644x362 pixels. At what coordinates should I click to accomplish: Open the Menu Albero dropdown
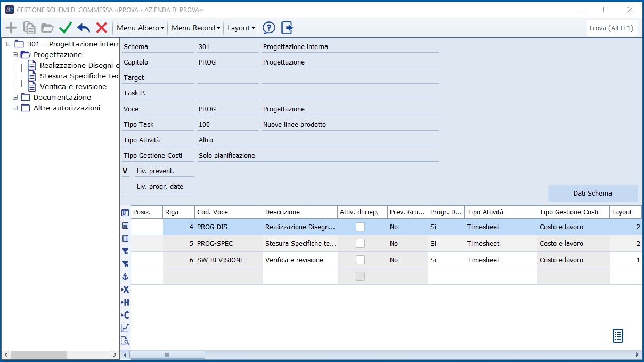(140, 28)
